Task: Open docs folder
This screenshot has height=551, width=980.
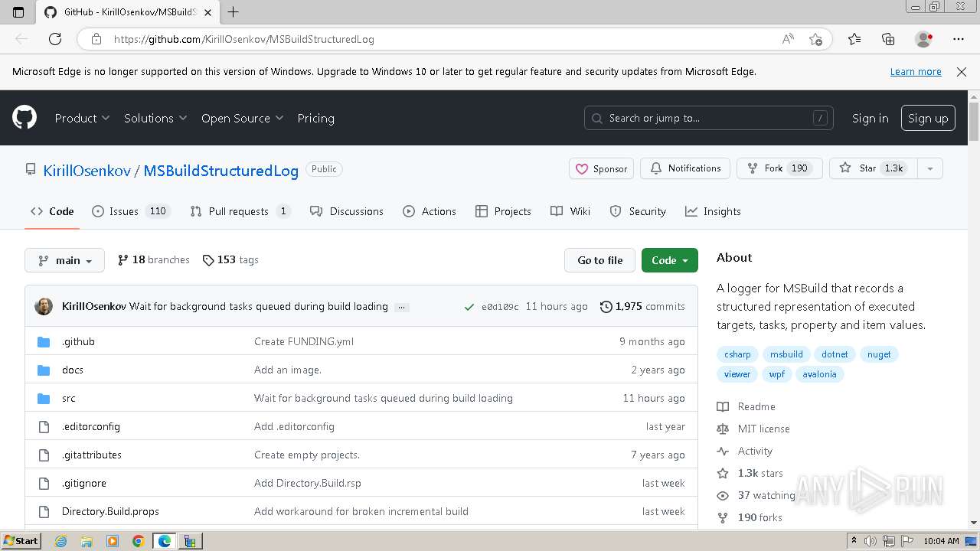Action: [x=73, y=370]
